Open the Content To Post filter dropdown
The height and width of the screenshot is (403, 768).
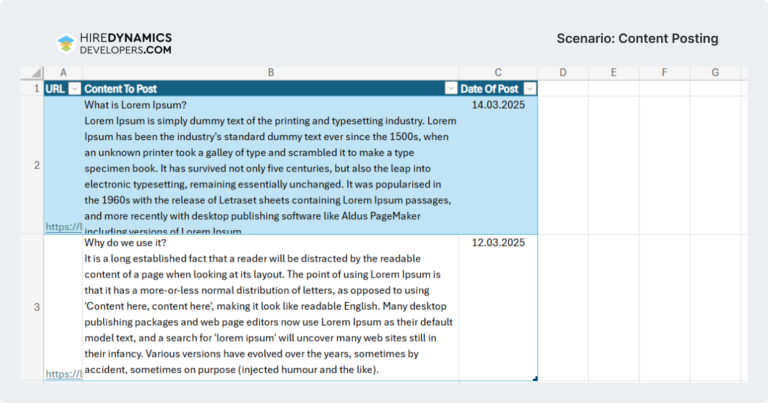click(450, 89)
